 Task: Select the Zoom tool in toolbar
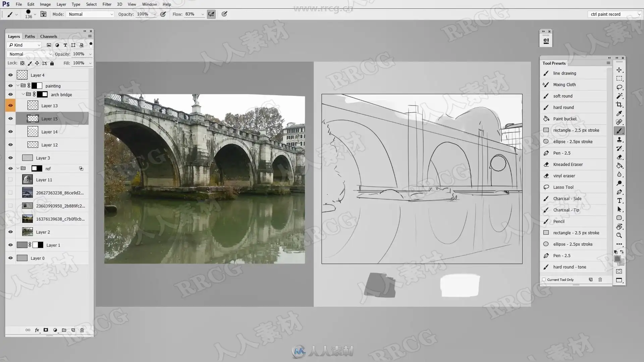[x=619, y=235]
